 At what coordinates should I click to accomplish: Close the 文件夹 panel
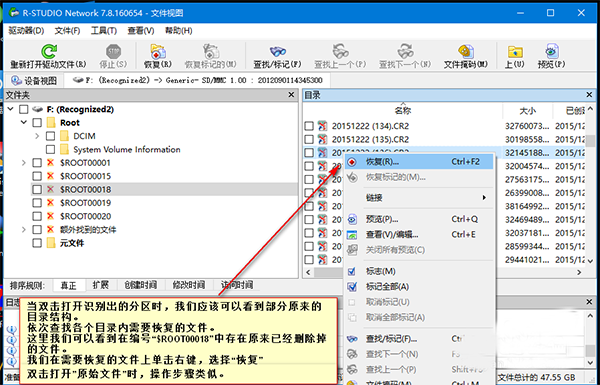(292, 95)
